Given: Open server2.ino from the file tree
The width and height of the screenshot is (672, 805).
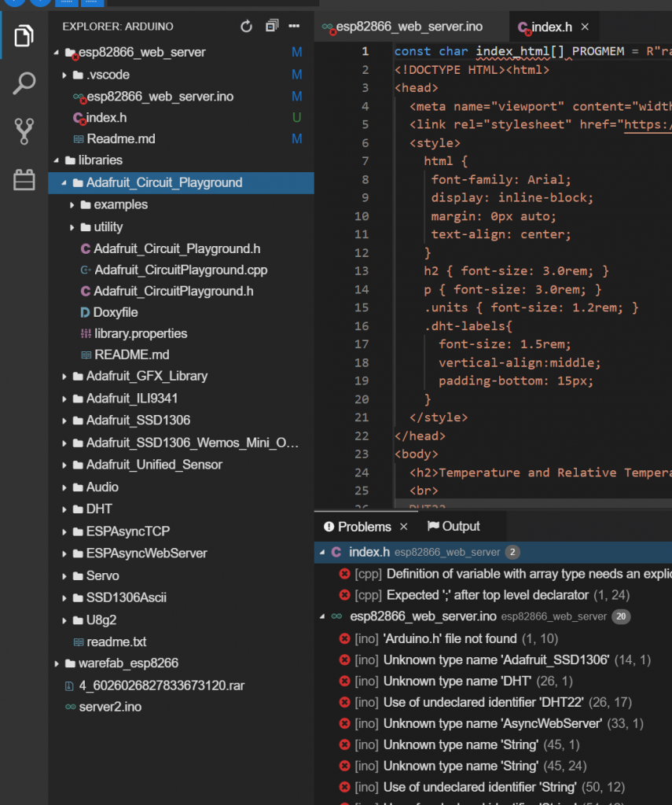Looking at the screenshot, I should [x=110, y=707].
